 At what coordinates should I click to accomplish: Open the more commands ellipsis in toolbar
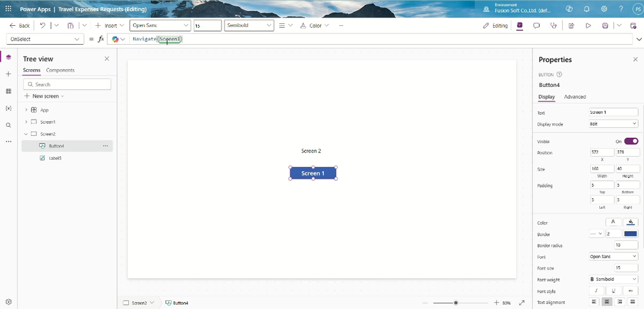click(x=341, y=25)
